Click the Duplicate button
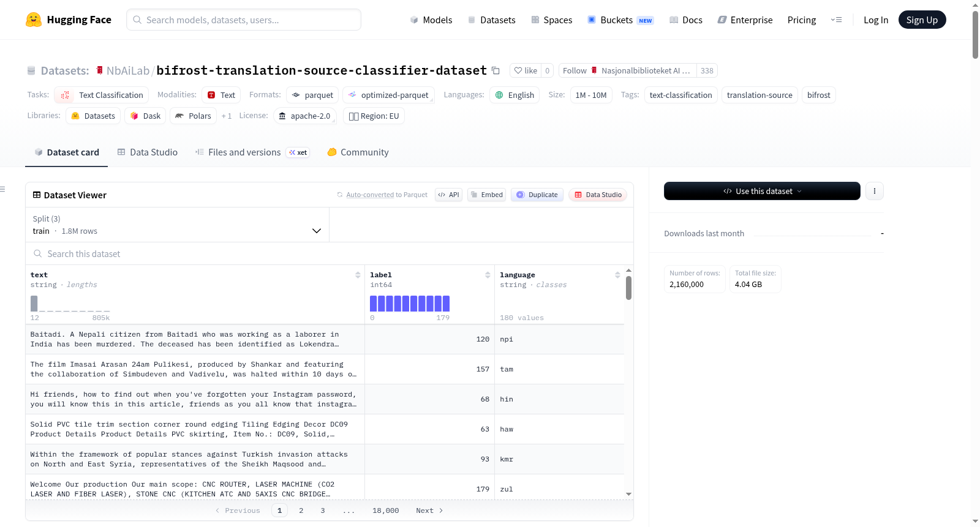The image size is (980, 527). (x=537, y=195)
